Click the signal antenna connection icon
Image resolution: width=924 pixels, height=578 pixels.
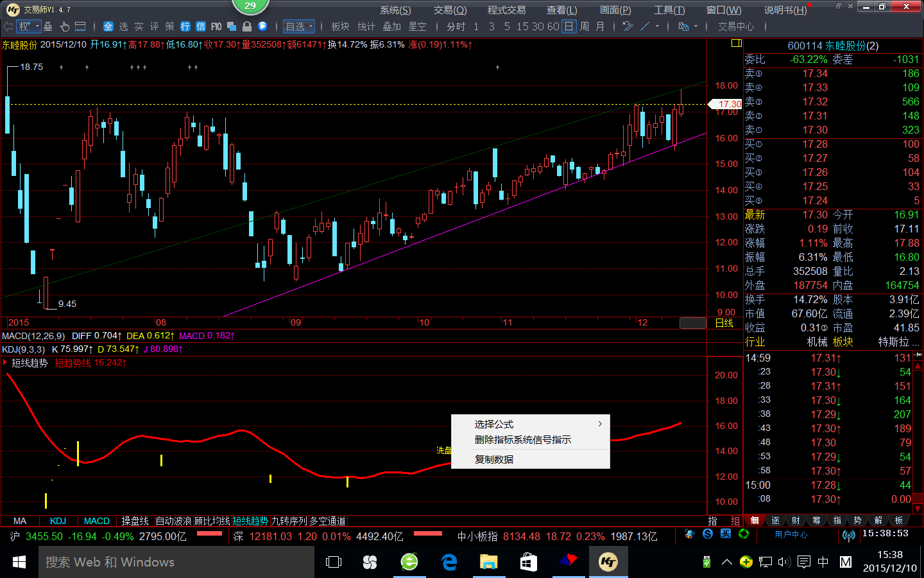(x=848, y=535)
